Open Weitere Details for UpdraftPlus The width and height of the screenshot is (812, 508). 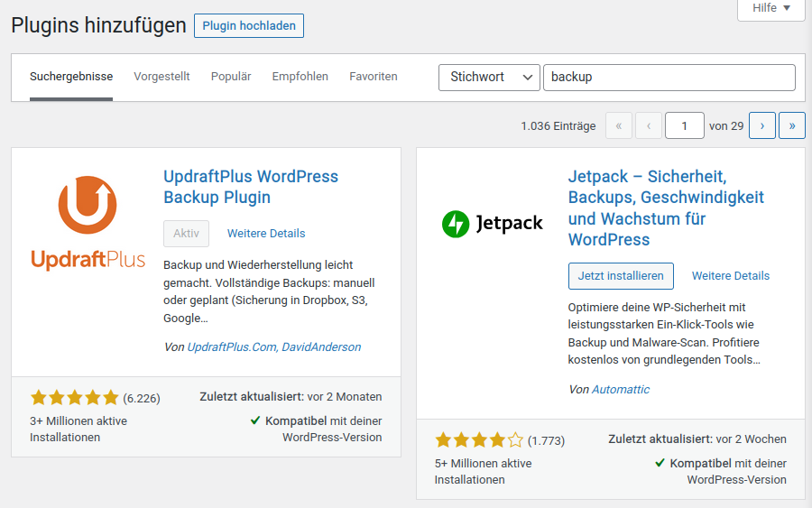point(266,234)
